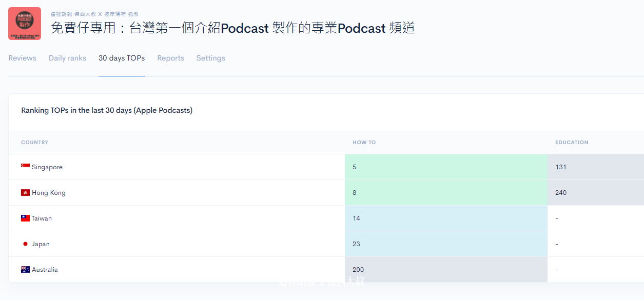This screenshot has width=644, height=300.
Task: Select the Australia country name
Action: [45, 270]
